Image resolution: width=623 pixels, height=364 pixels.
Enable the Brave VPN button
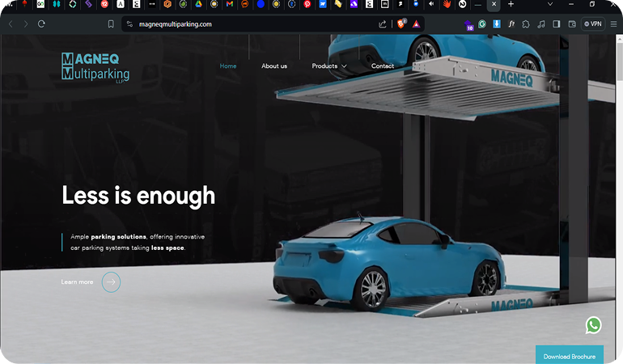pyautogui.click(x=593, y=24)
